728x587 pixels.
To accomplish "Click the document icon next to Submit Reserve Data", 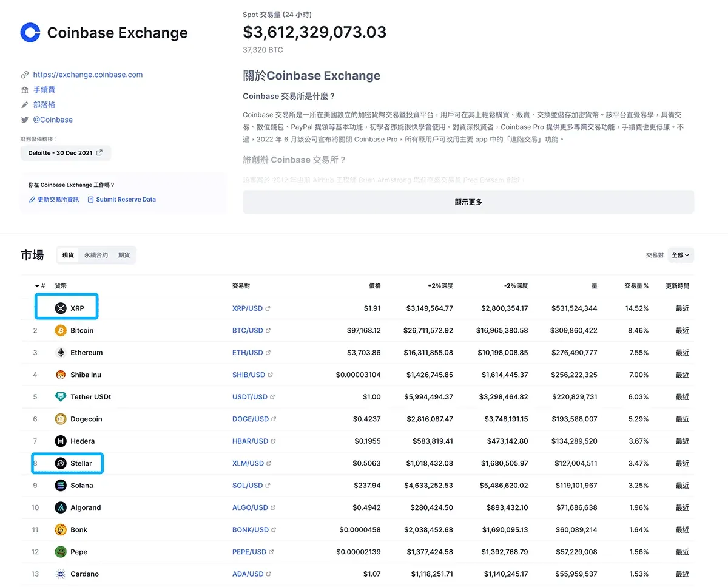I will 91,200.
